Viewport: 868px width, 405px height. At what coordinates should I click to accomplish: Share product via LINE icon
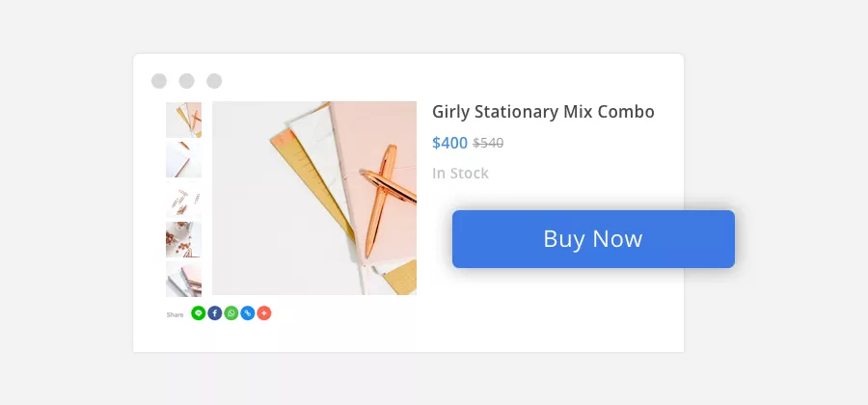tap(199, 313)
